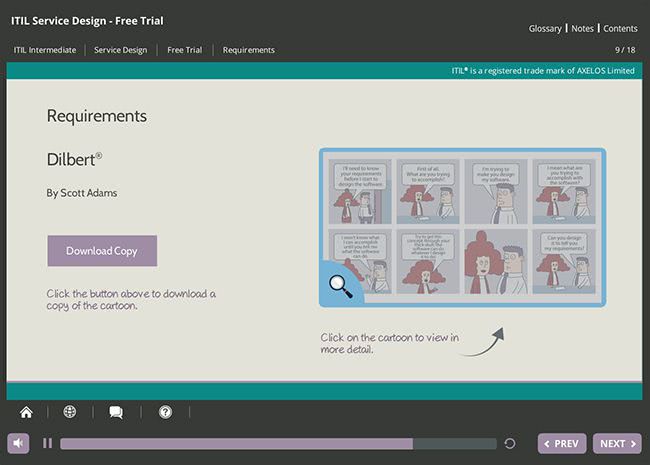Open the Contents link
Viewport: 650px width, 465px height.
pos(620,29)
